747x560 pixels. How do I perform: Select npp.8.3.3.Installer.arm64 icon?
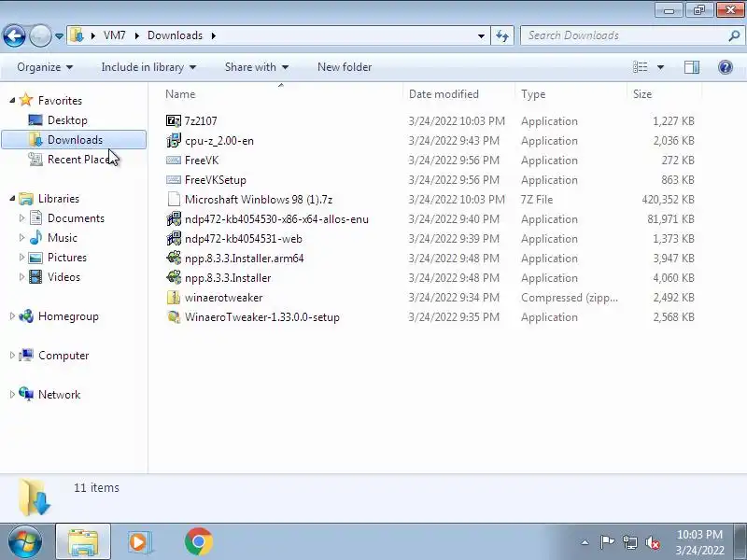point(174,259)
